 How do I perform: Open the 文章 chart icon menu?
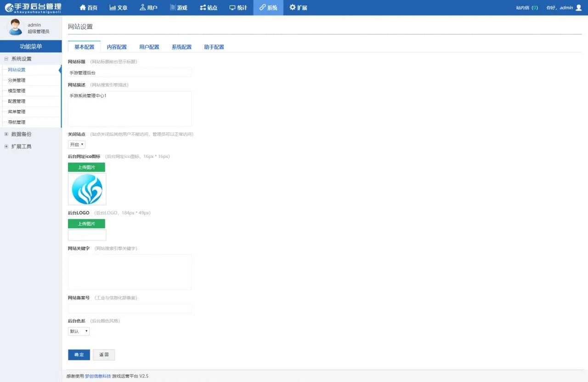tap(113, 8)
